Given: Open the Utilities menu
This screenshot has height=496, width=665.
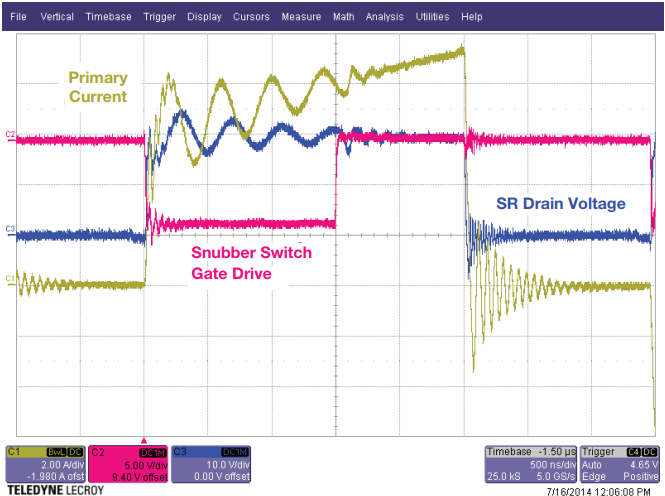Looking at the screenshot, I should [432, 17].
